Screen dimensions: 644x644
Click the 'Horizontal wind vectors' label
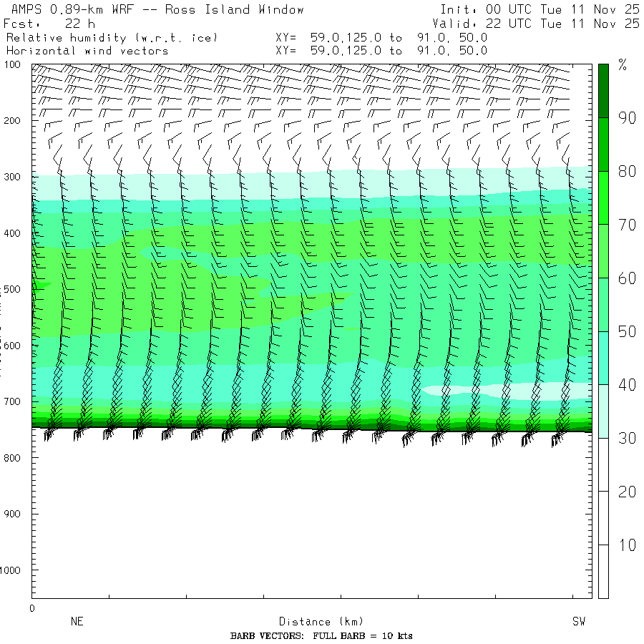pyautogui.click(x=87, y=51)
